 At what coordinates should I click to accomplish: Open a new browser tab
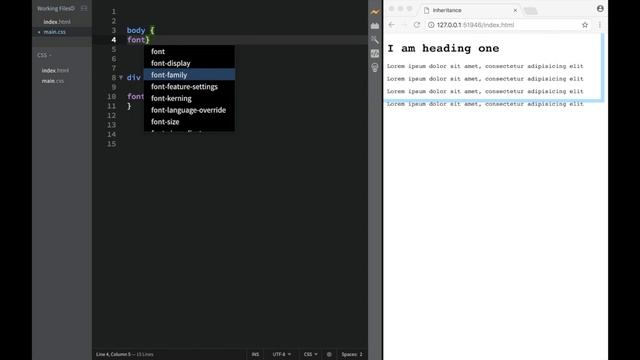coord(531,11)
